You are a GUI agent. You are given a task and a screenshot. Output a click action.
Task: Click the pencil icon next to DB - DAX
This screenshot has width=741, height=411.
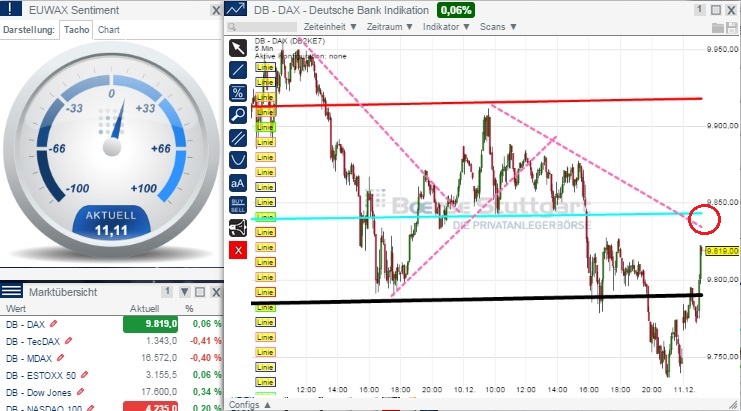(54, 324)
